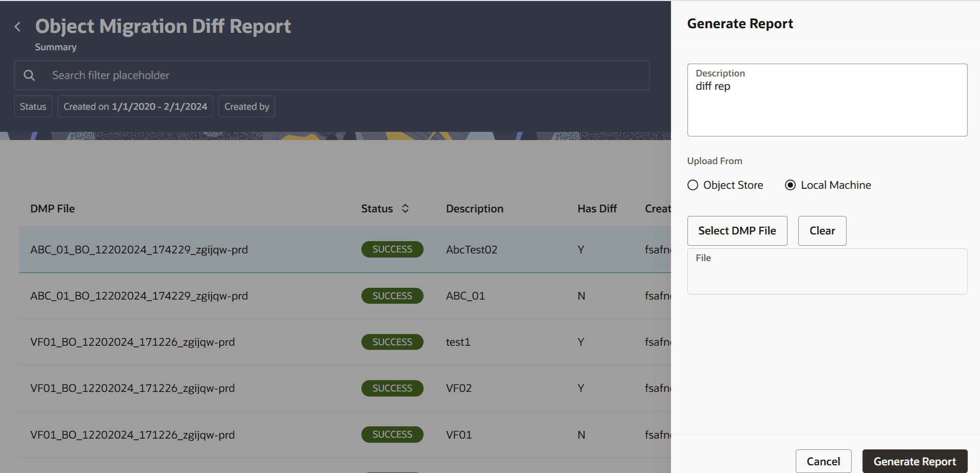Click the Clear button to reset file
The image size is (980, 473).
821,230
